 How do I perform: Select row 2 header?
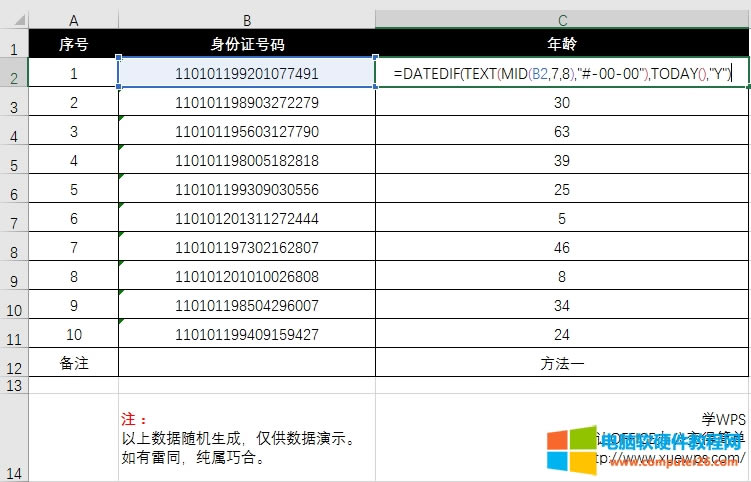coord(14,76)
